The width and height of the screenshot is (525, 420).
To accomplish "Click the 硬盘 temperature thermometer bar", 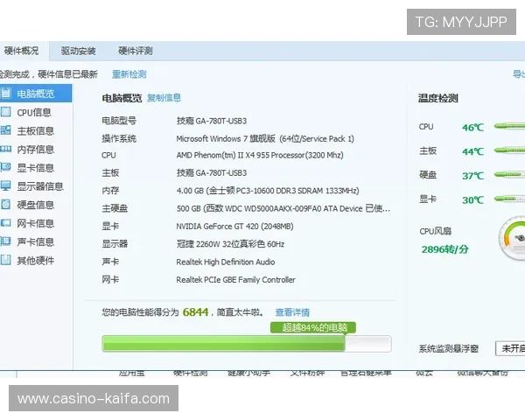I will pyautogui.click(x=509, y=174).
